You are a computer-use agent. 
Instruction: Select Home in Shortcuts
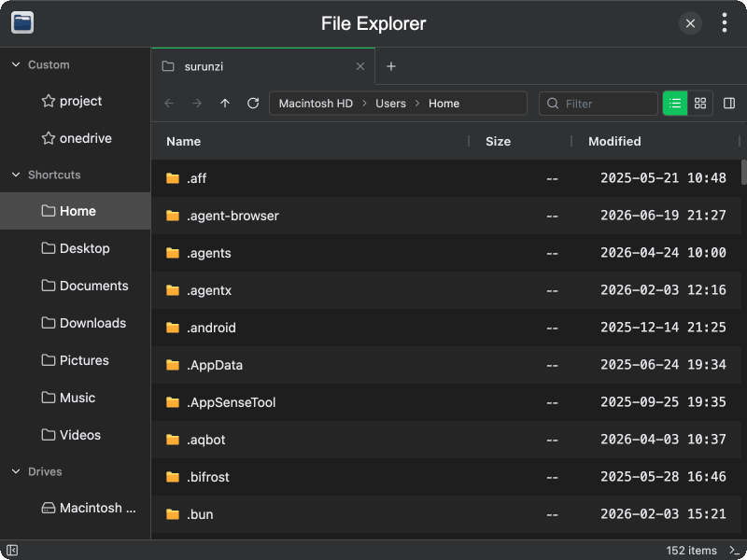point(76,211)
